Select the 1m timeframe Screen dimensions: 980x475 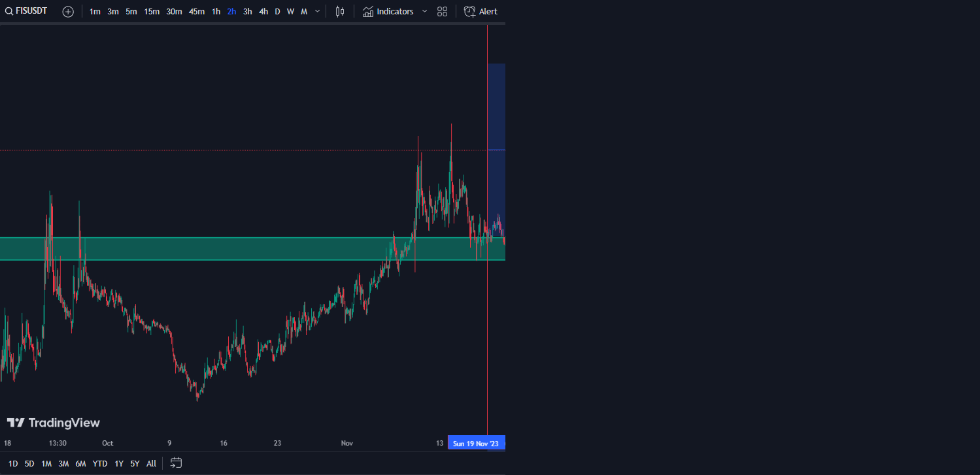coord(95,12)
